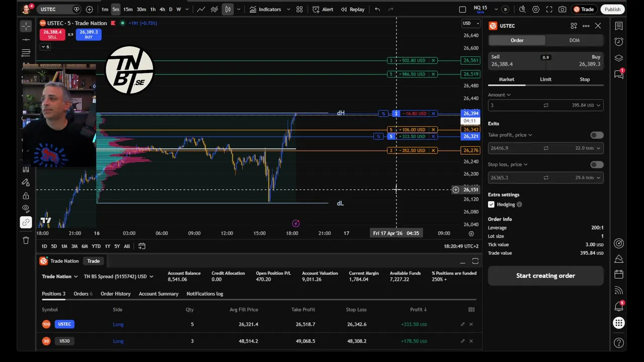The height and width of the screenshot is (362, 644).
Task: Open the Amount units dropdown
Action: (499, 95)
